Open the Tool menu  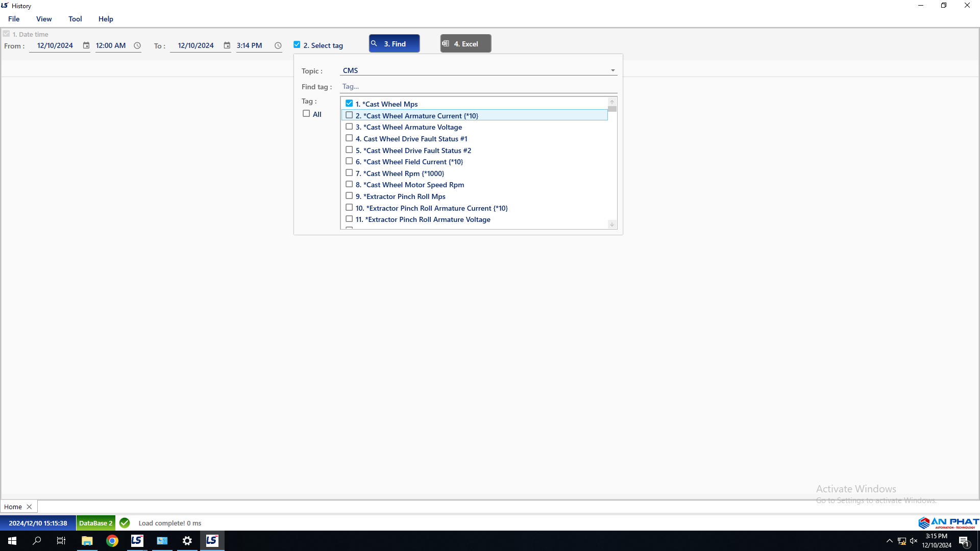click(75, 19)
